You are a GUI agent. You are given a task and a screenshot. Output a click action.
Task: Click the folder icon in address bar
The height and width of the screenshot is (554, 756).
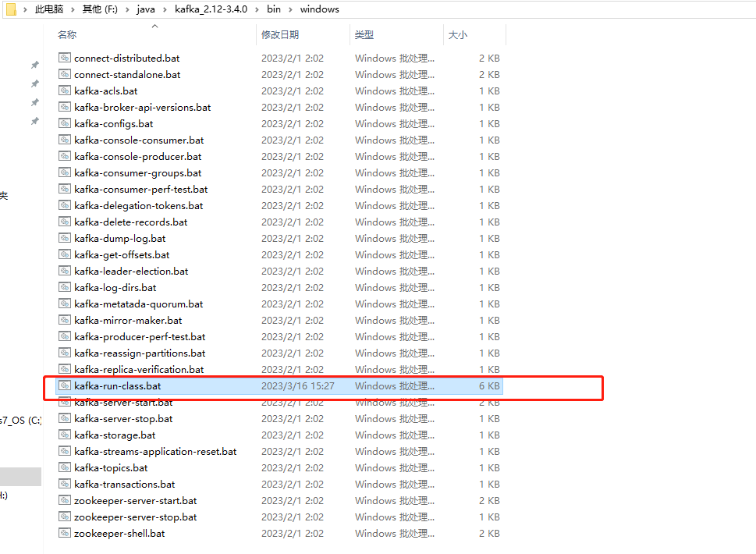pyautogui.click(x=11, y=9)
